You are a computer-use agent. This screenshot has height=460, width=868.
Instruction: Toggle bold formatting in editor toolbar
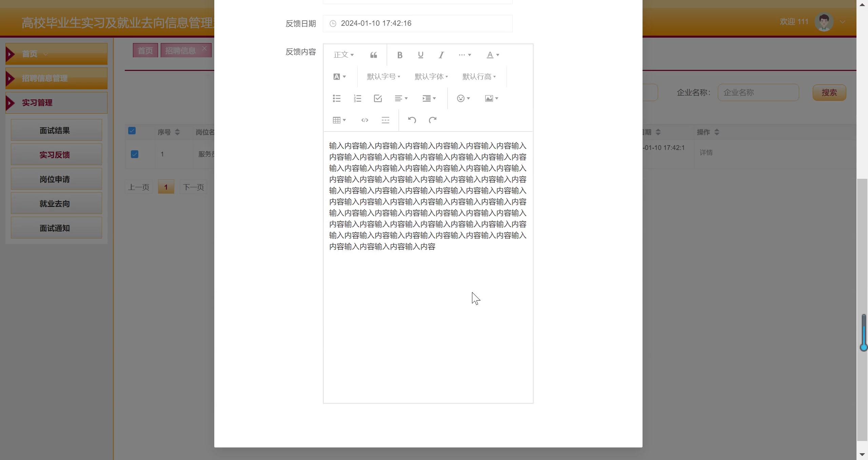pos(400,55)
